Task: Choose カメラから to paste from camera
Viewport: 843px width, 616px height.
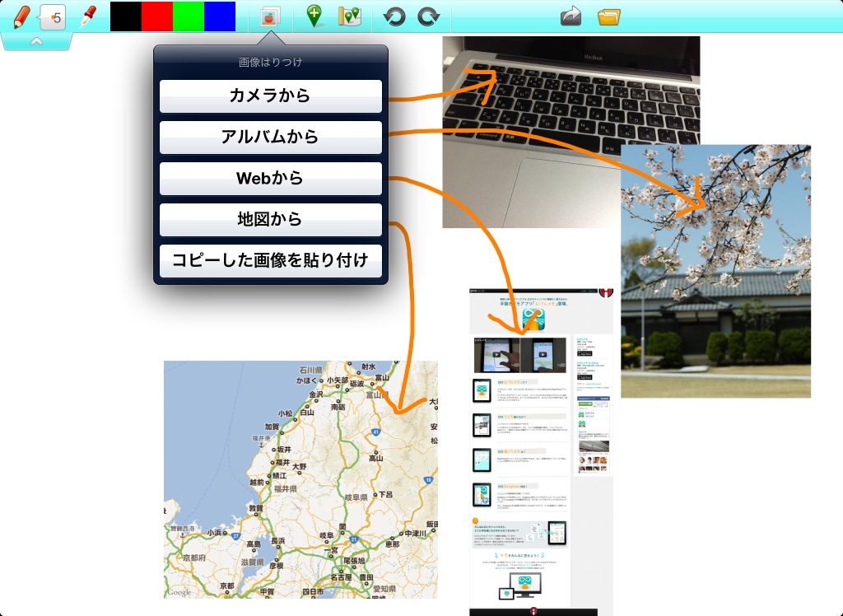Action: point(270,96)
